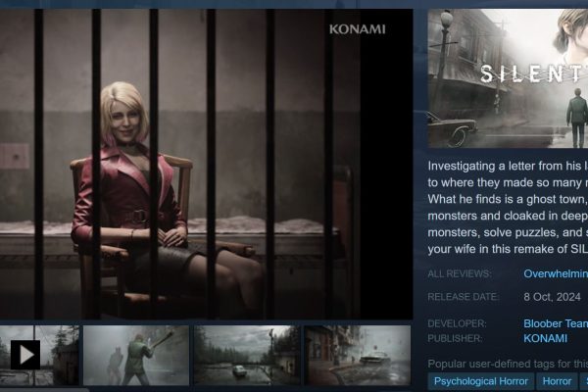Open foggy lakeside road screenshot thumbnail
Image resolution: width=588 pixels, height=392 pixels.
(x=247, y=355)
